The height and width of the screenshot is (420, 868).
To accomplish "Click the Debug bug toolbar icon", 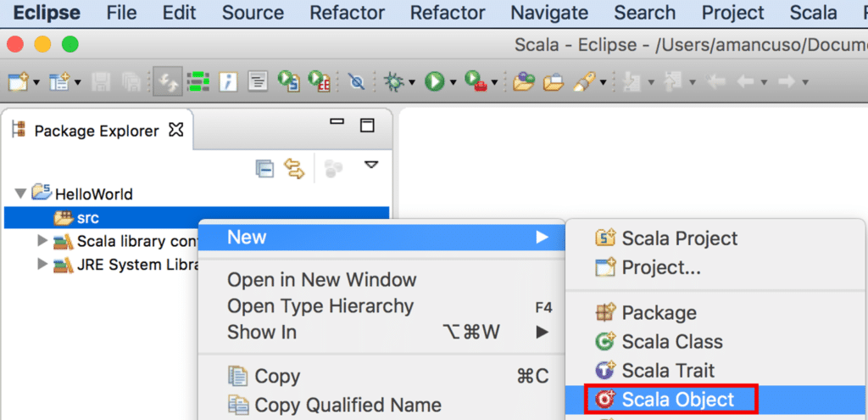I will [393, 82].
